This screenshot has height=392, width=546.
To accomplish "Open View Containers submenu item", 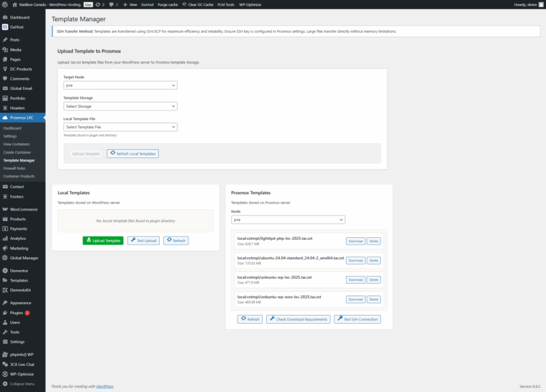I will pyautogui.click(x=16, y=144).
